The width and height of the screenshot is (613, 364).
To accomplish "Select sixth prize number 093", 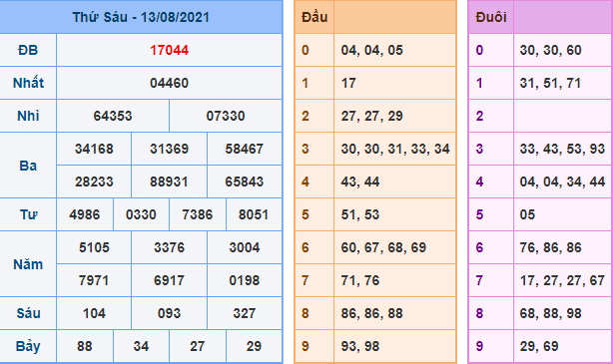I will (x=170, y=313).
